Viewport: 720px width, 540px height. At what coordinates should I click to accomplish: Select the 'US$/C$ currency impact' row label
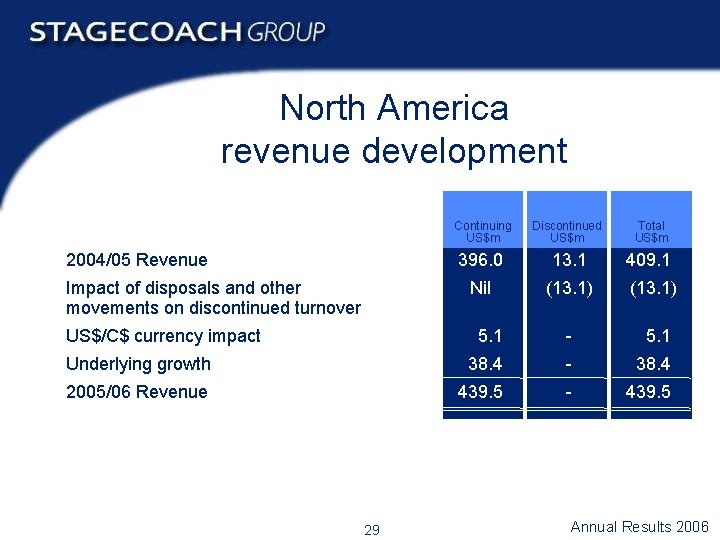click(x=163, y=336)
